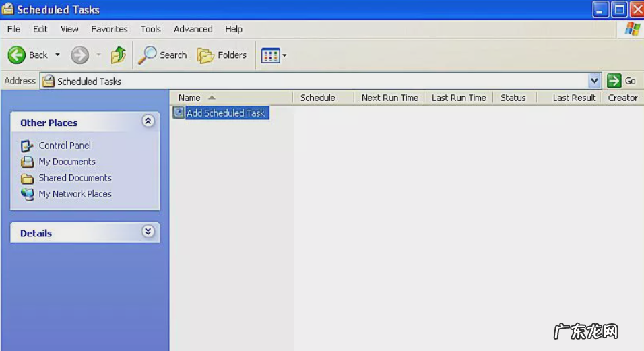Toggle the Folders pane
644x351 pixels.
222,55
